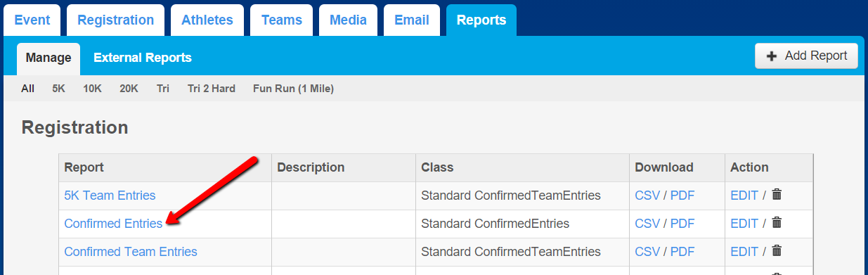Click the Add Report button

[x=806, y=56]
